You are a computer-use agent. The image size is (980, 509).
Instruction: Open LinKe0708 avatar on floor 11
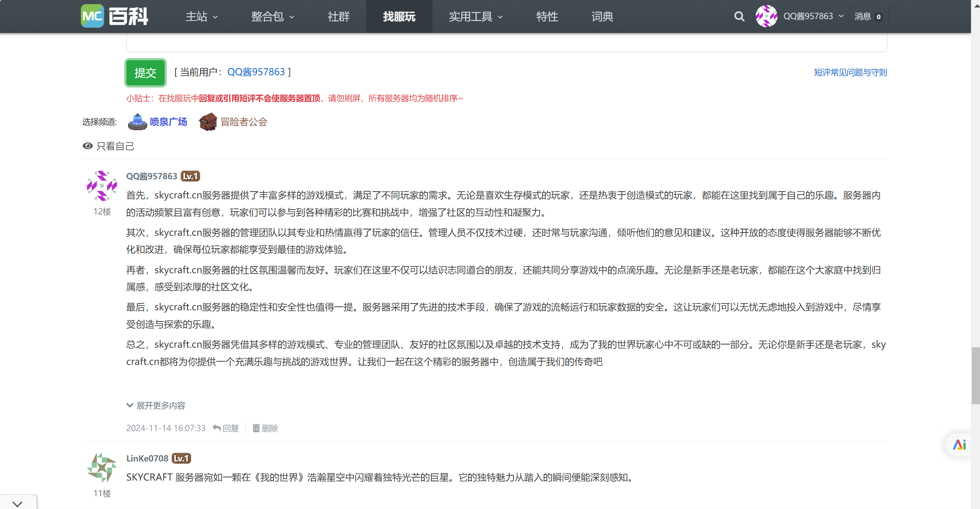point(102,467)
